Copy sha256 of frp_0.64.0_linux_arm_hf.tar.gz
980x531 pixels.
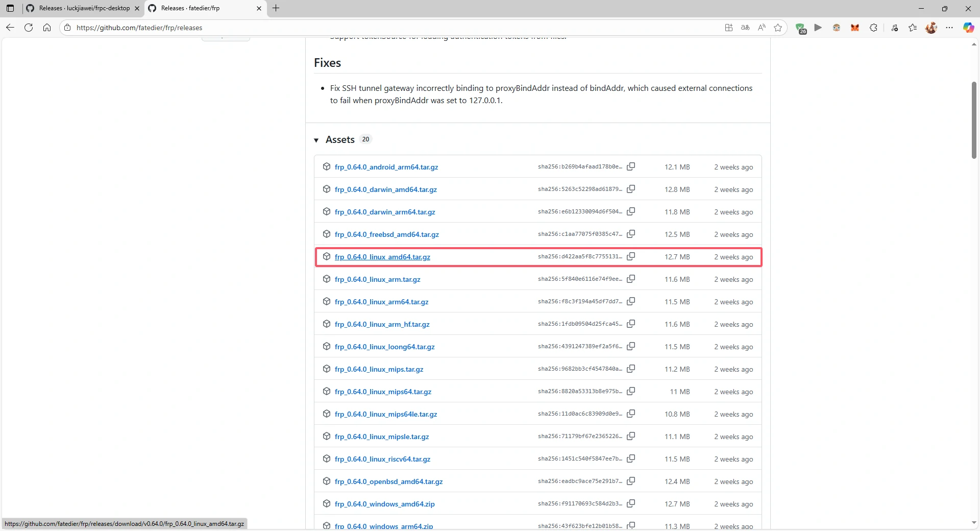631,324
